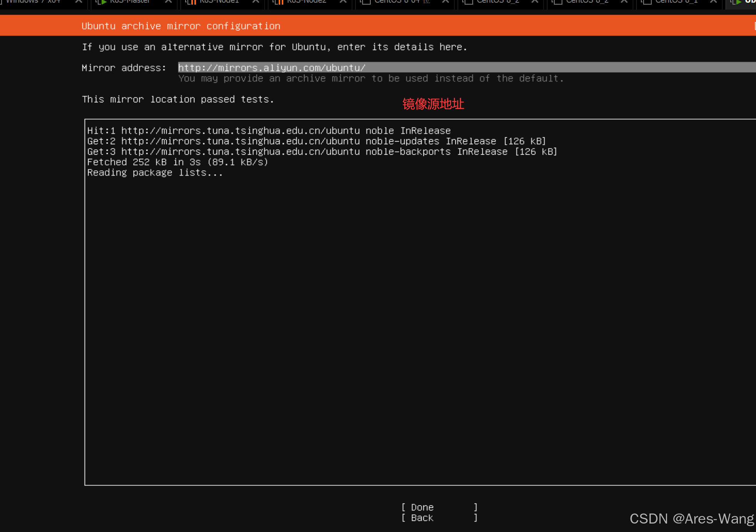Close the CentOS 8 64 tab

pos(445,2)
